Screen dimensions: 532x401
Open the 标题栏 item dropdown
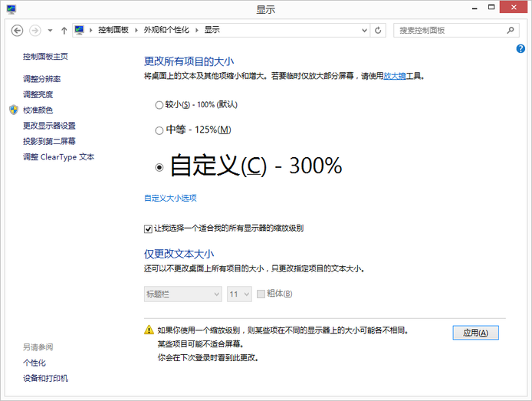182,294
